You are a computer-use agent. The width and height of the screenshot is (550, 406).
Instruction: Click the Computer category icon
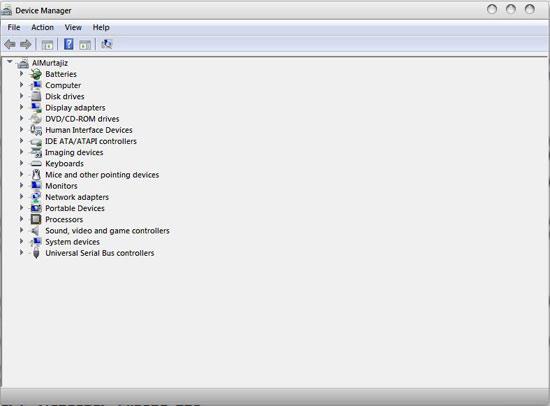click(36, 85)
